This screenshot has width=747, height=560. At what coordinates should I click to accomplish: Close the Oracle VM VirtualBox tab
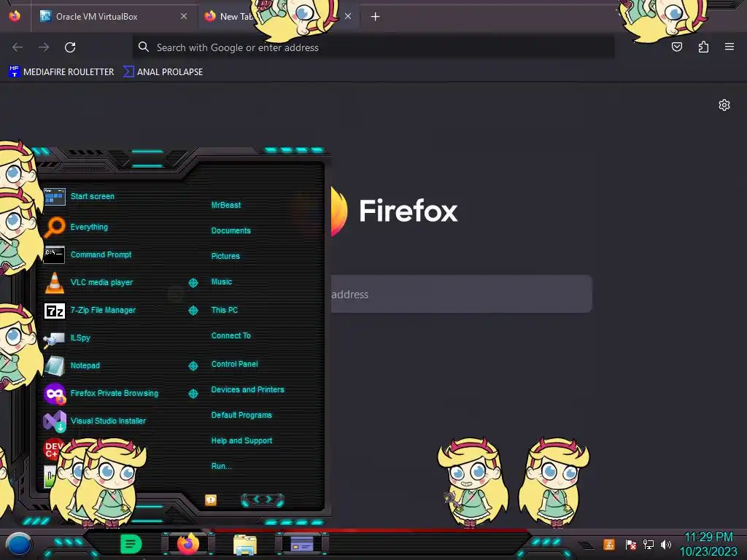tap(184, 16)
